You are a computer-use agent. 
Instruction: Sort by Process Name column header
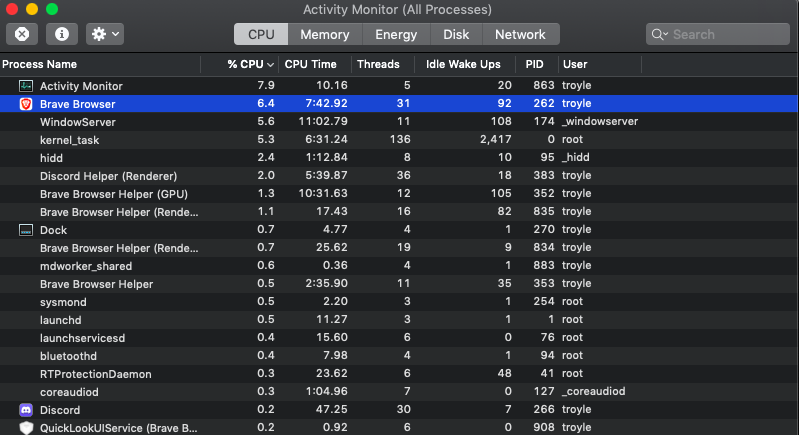point(100,64)
